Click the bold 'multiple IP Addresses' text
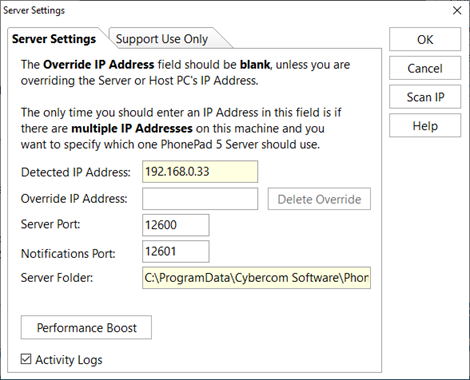Image resolution: width=470 pixels, height=380 pixels. (x=132, y=128)
